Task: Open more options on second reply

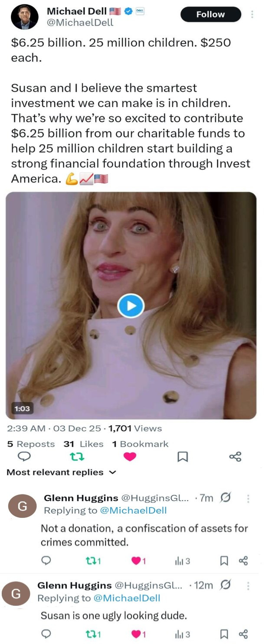Action: point(248,585)
